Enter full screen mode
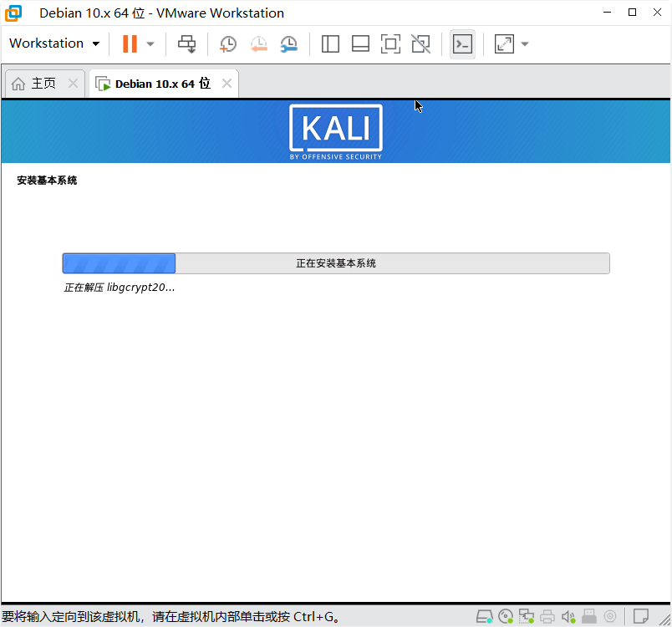 [390, 43]
